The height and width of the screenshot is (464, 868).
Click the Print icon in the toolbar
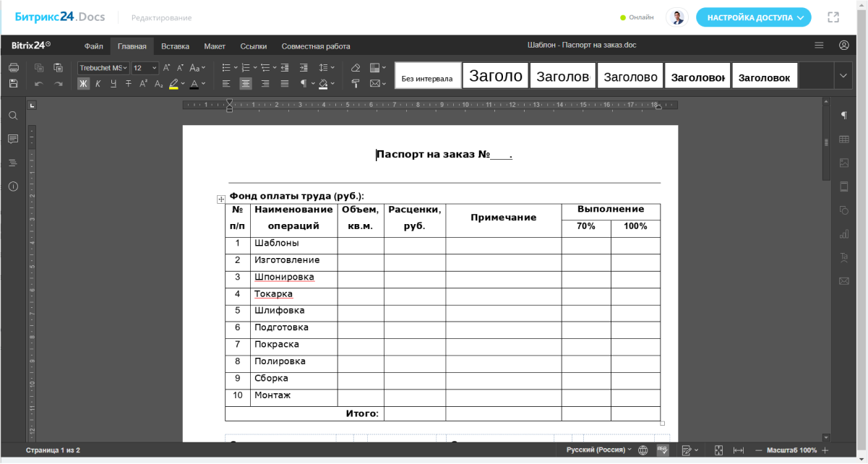tap(13, 68)
